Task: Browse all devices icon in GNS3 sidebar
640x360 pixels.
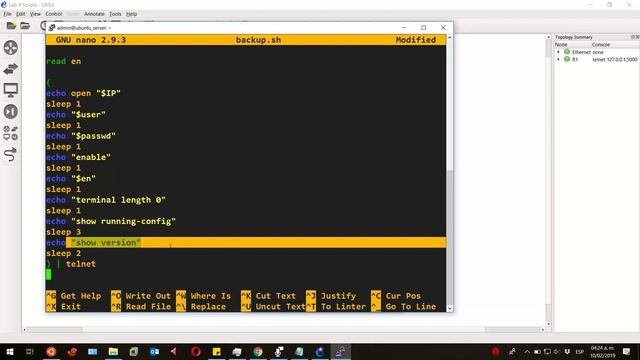Action: 11,133
